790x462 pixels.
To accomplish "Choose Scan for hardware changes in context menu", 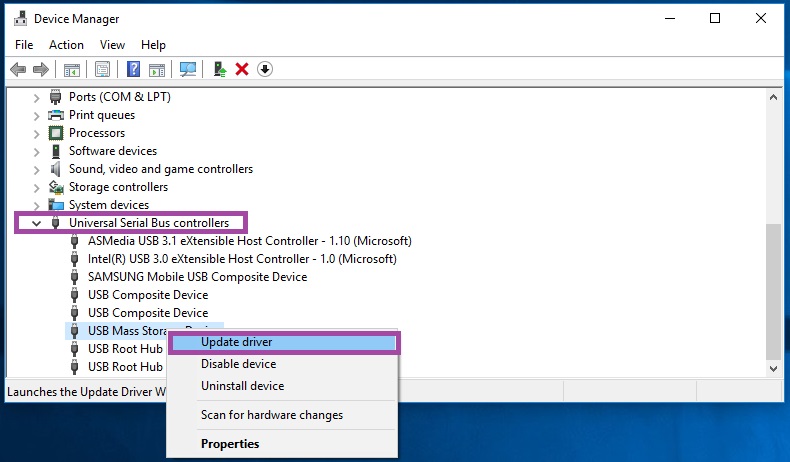I will pos(282,415).
